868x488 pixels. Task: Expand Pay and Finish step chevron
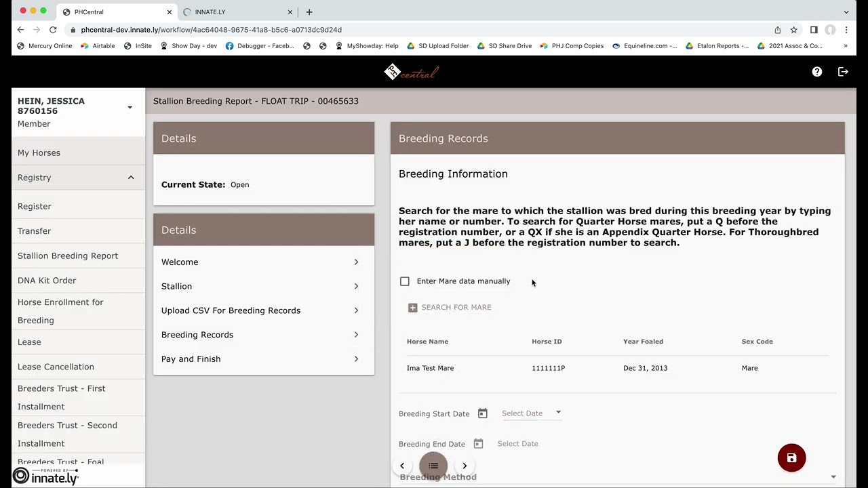click(356, 359)
